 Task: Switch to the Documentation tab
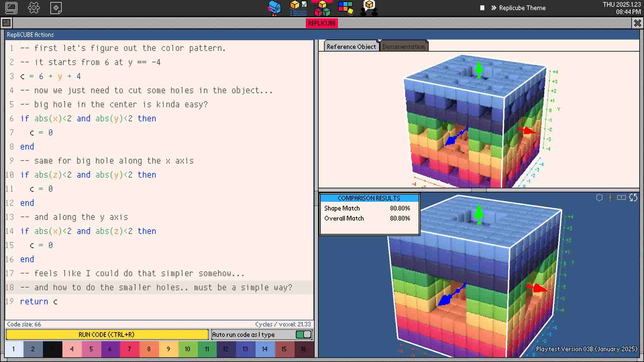click(404, 47)
